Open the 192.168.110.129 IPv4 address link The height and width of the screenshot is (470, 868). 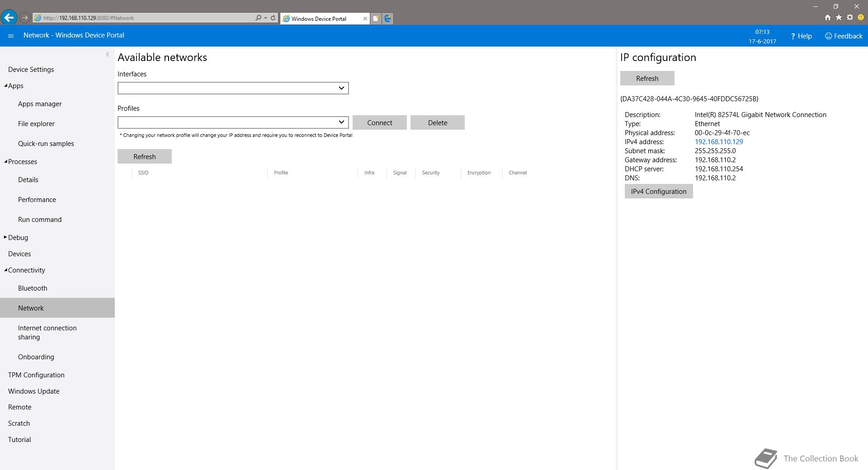click(x=719, y=142)
